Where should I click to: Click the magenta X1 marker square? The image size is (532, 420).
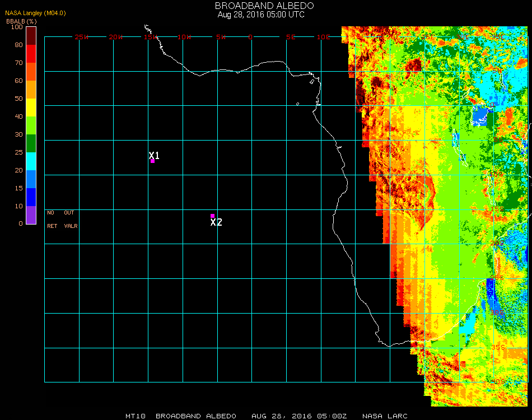pos(152,161)
